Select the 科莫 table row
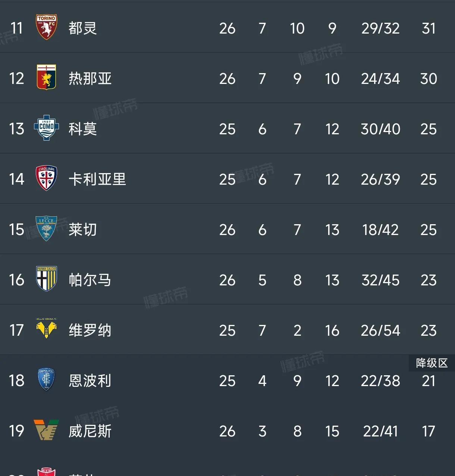 [228, 129]
